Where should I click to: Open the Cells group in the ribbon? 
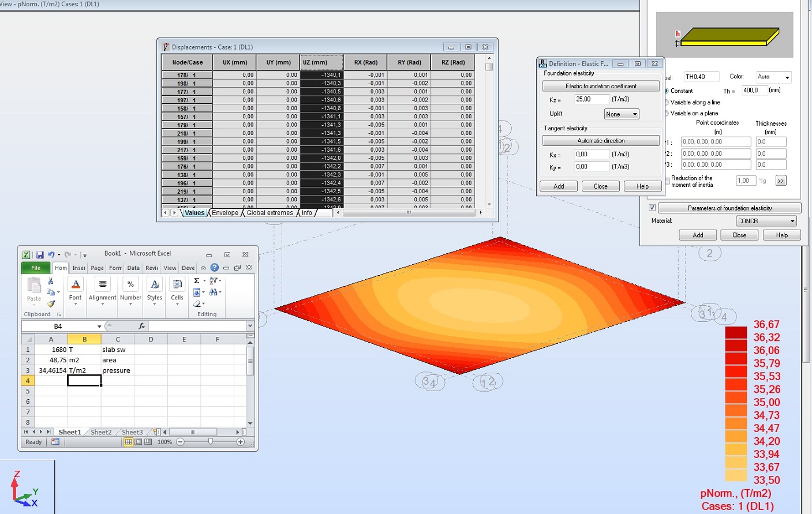pos(177,290)
